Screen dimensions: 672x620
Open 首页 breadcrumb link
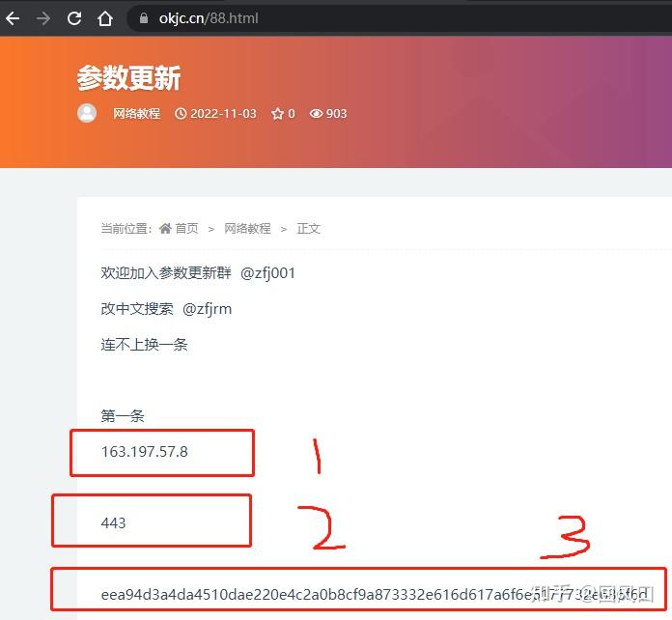click(187, 228)
